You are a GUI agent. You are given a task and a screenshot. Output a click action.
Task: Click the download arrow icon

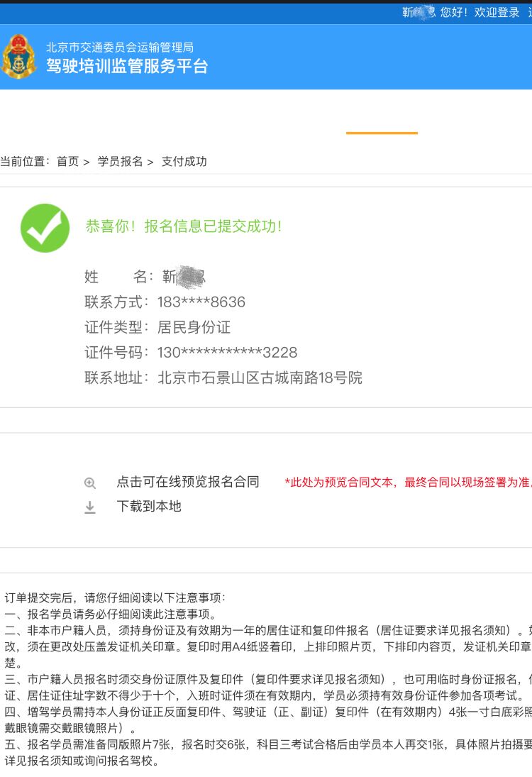[x=89, y=507]
